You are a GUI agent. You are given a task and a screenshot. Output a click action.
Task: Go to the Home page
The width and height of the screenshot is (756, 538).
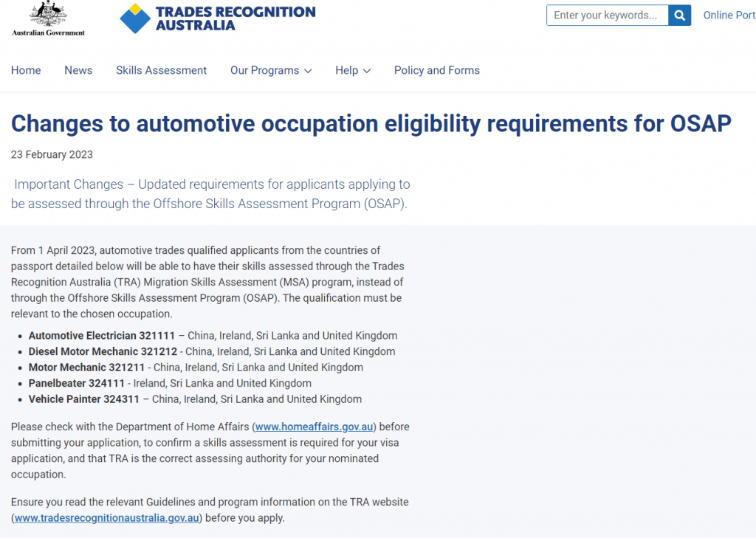tap(26, 70)
